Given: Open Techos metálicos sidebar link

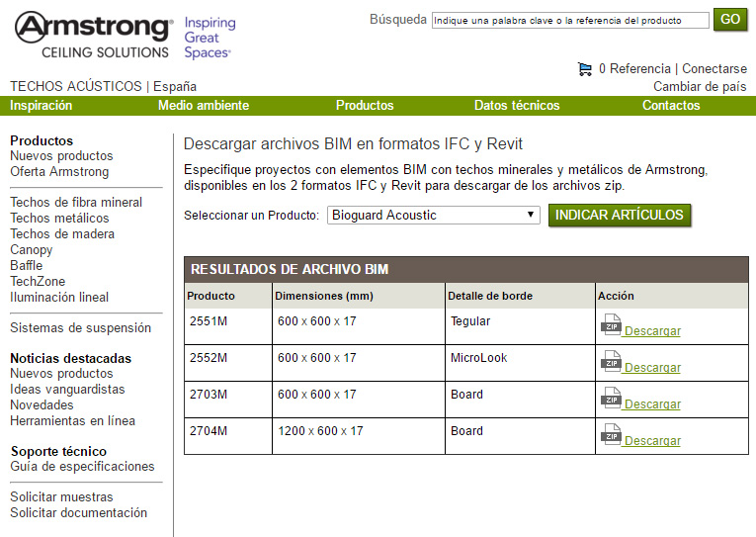Looking at the screenshot, I should [59, 219].
